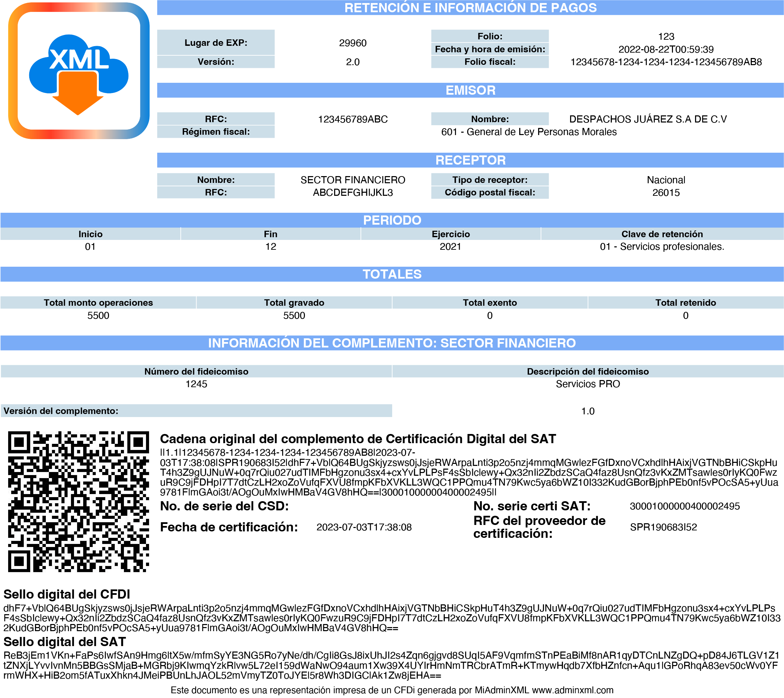Image resolution: width=784 pixels, height=698 pixels.
Task: Click the RETENCIÓN E INFORMACIÓN DE PAGOS header
Action: 470,8
